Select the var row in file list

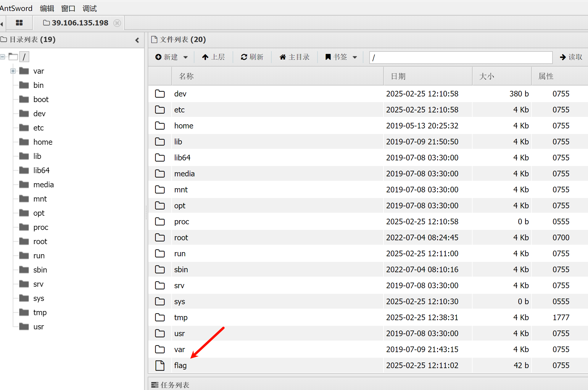(368, 349)
